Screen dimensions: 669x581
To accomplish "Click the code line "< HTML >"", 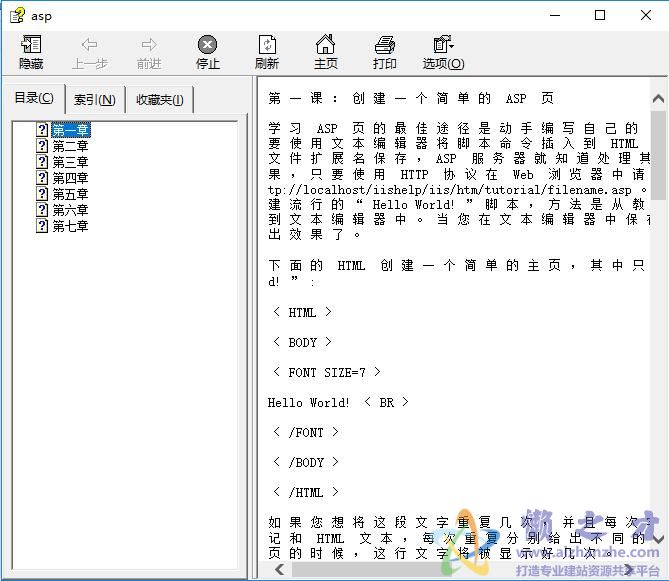I will click(302, 313).
